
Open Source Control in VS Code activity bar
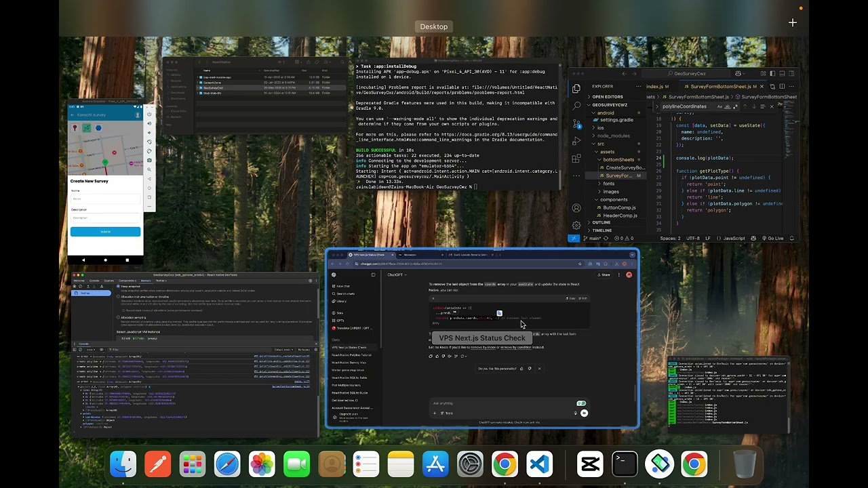pyautogui.click(x=576, y=123)
